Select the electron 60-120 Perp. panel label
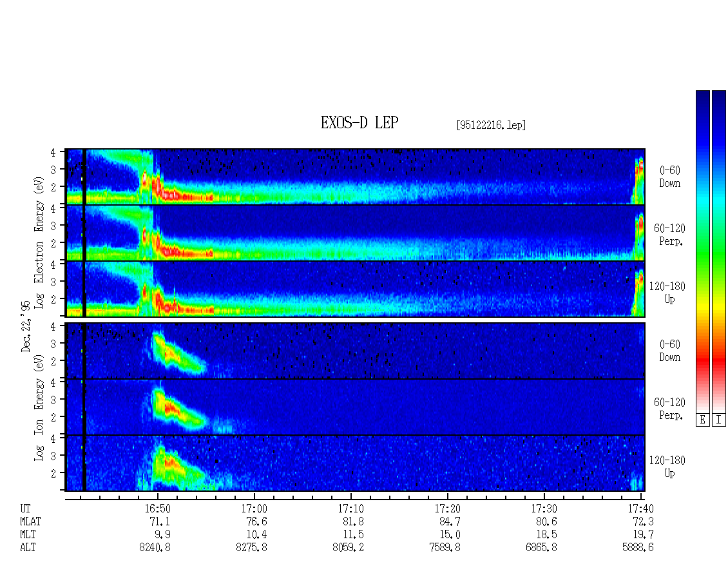Viewport: 728px width, 564px height. tap(669, 235)
